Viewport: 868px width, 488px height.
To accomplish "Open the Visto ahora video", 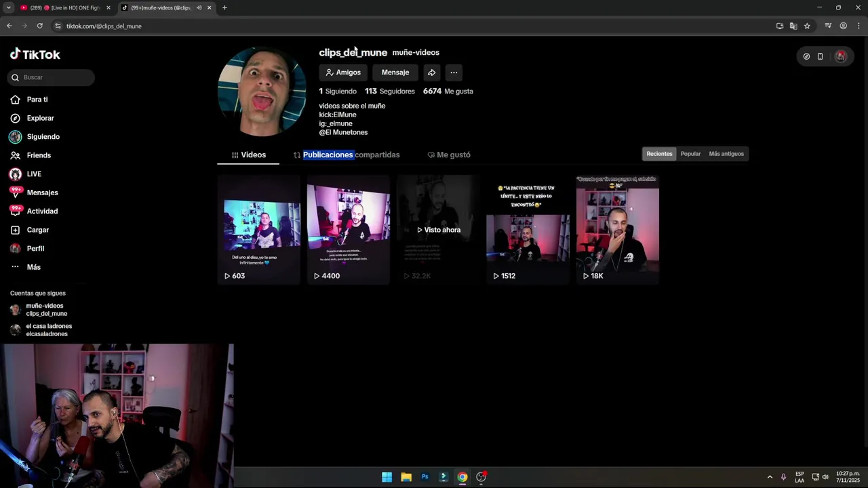I will click(x=438, y=230).
